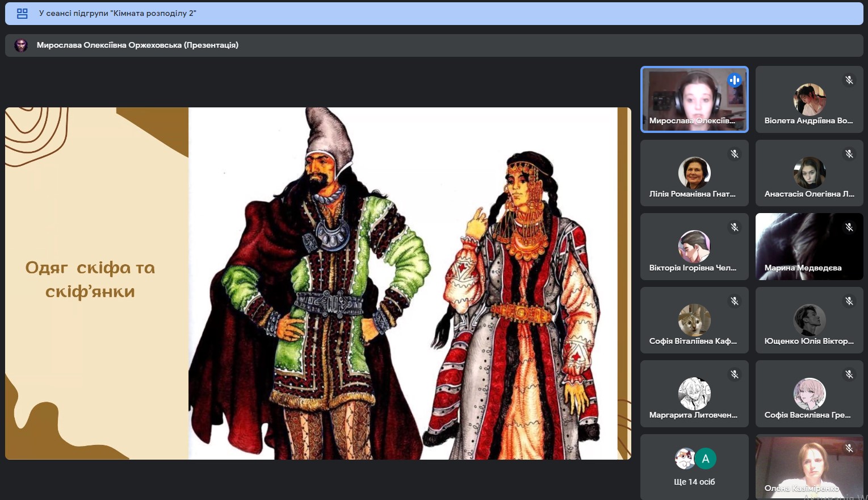Click the shared slide with Scythian costumes
The image size is (868, 500).
[318, 283]
